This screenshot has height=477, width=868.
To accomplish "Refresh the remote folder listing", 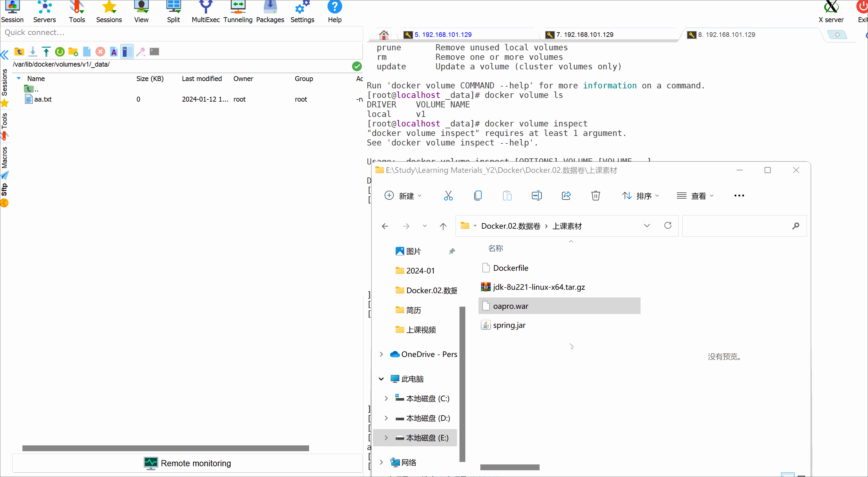I will tap(60, 52).
